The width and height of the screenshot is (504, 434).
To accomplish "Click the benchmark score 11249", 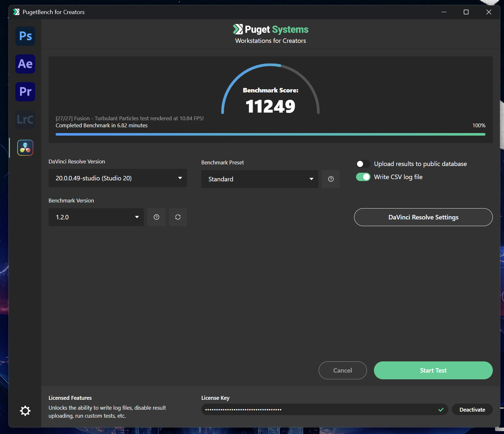I will (x=271, y=107).
